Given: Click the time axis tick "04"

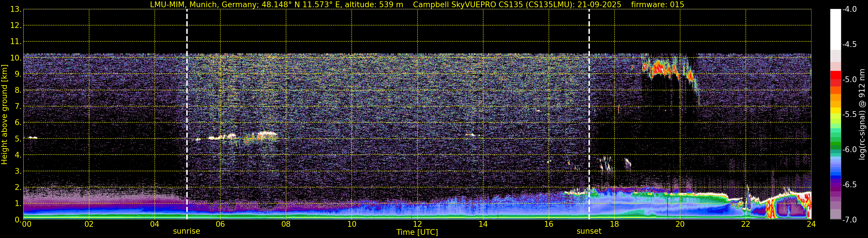Looking at the screenshot, I should (x=155, y=224).
